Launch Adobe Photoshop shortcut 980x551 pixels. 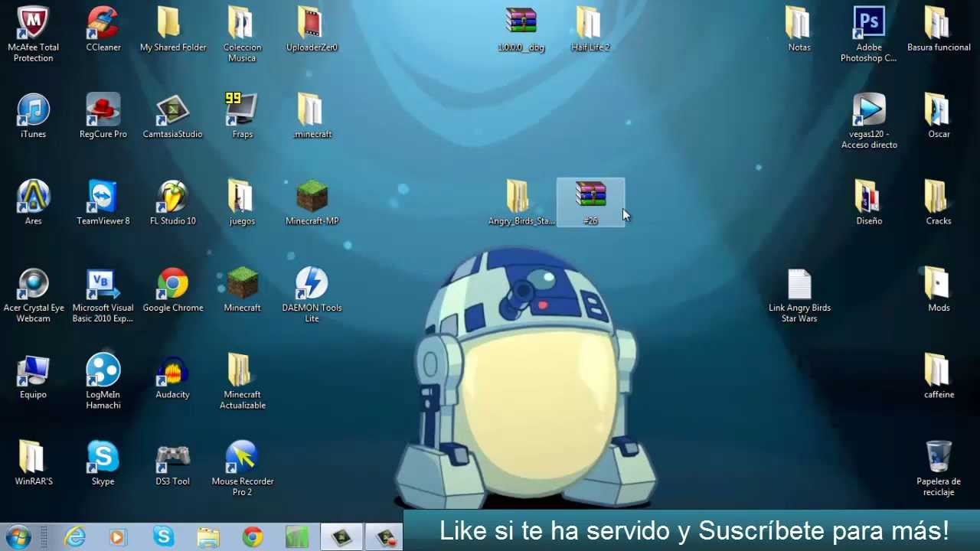tap(869, 34)
